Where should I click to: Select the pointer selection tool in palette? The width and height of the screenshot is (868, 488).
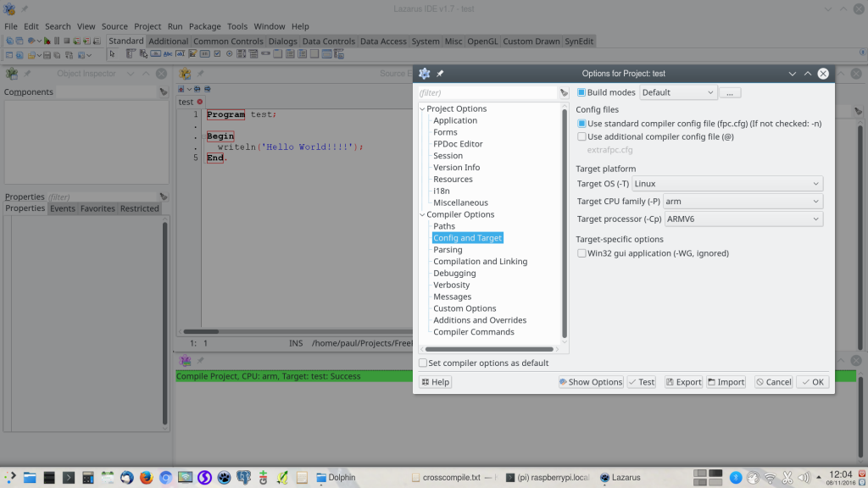pyautogui.click(x=113, y=54)
